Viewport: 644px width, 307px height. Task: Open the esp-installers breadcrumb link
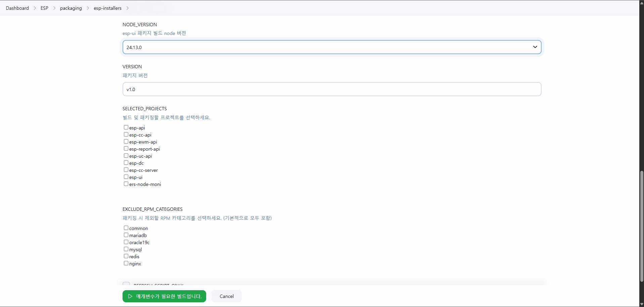tap(107, 8)
